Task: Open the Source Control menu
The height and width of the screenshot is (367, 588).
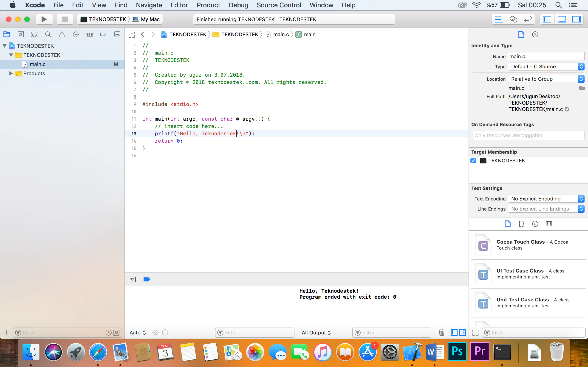Action: click(x=279, y=5)
